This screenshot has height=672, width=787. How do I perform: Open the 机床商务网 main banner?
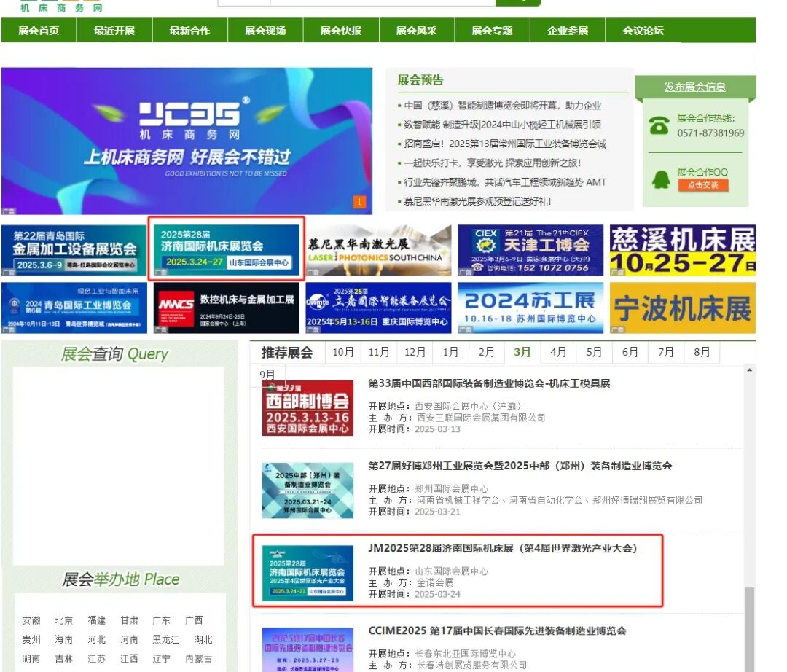(187, 141)
